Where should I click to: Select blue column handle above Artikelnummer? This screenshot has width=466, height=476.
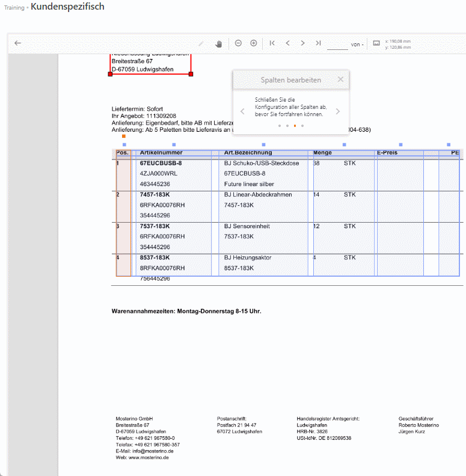(x=174, y=145)
